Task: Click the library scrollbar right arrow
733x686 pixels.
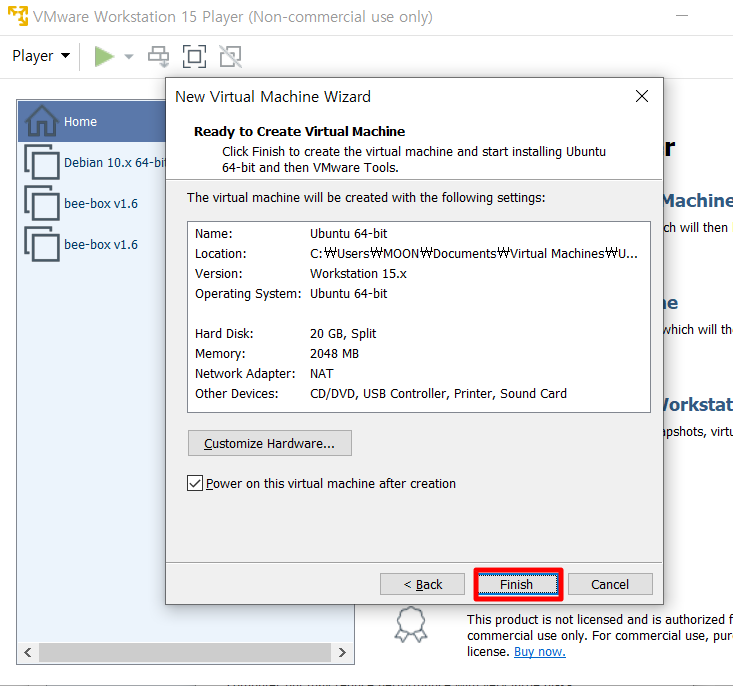Action: [x=342, y=652]
